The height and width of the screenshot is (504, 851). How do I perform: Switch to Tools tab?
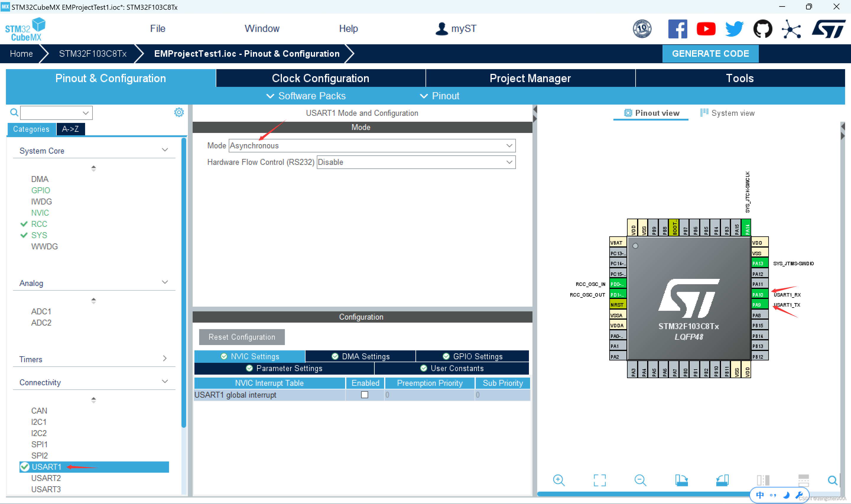740,78
